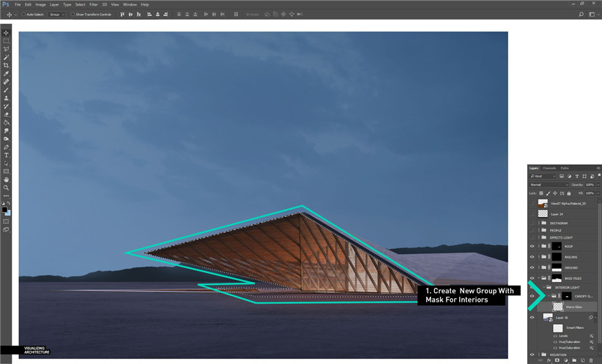Hide the ROOF layer group
Viewport: 602px width, 364px height.
point(532,246)
